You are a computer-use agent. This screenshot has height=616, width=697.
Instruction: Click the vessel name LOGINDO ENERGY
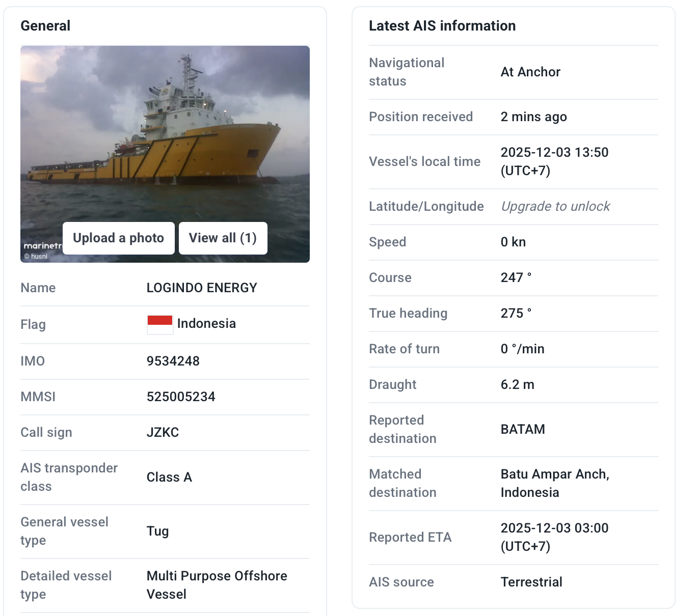click(x=202, y=288)
